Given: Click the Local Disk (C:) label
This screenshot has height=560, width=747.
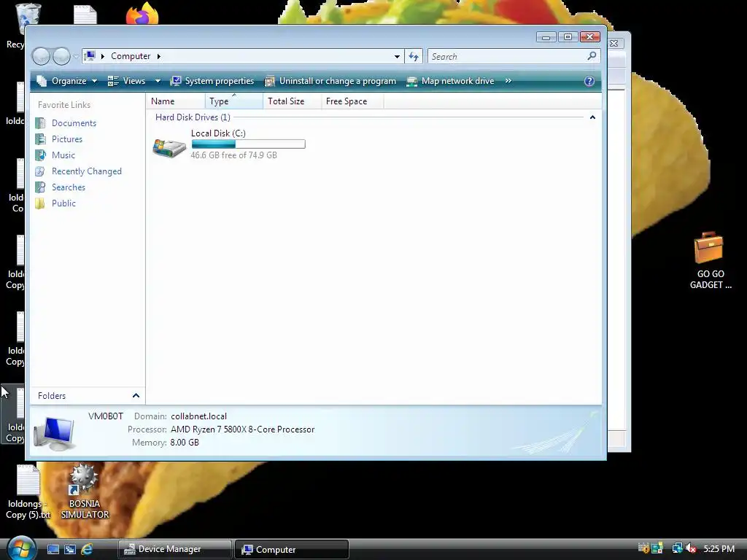Looking at the screenshot, I should 218,133.
